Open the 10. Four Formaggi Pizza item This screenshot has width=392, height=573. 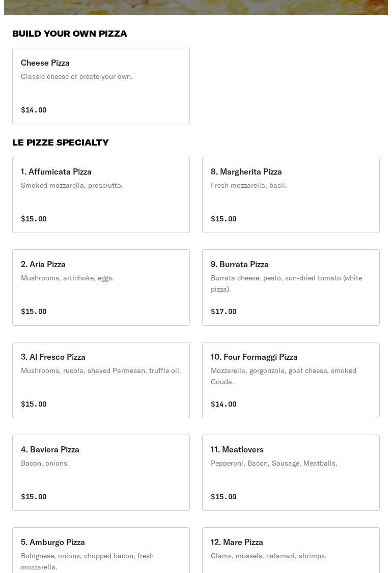[x=291, y=380]
